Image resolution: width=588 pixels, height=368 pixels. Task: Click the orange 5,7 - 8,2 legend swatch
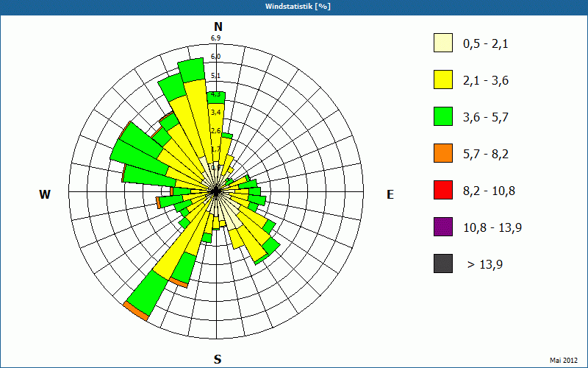443,153
